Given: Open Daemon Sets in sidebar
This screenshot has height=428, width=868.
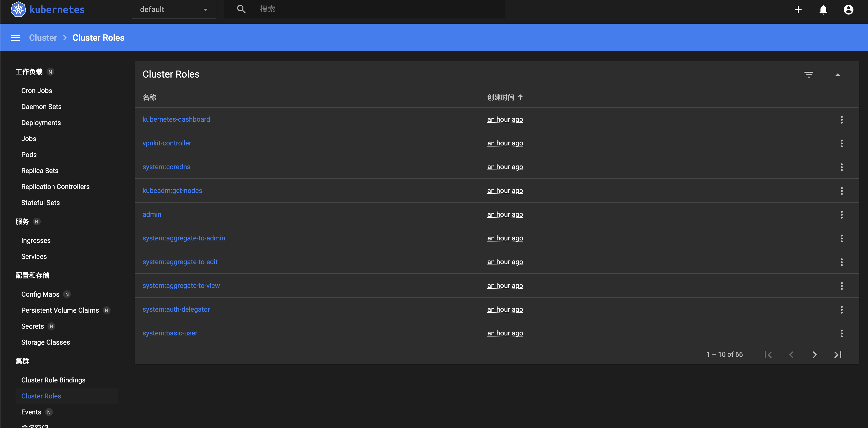Looking at the screenshot, I should (x=41, y=107).
